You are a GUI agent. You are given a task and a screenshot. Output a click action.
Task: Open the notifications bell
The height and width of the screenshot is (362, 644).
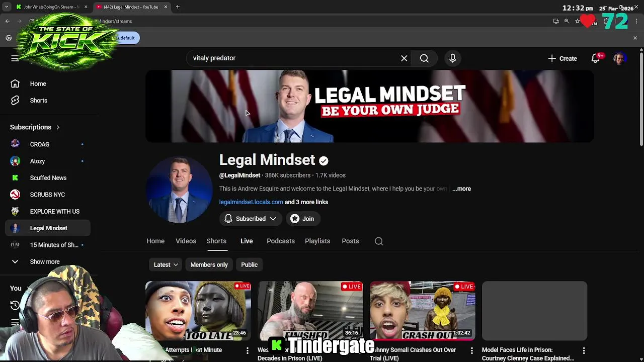coord(596,58)
